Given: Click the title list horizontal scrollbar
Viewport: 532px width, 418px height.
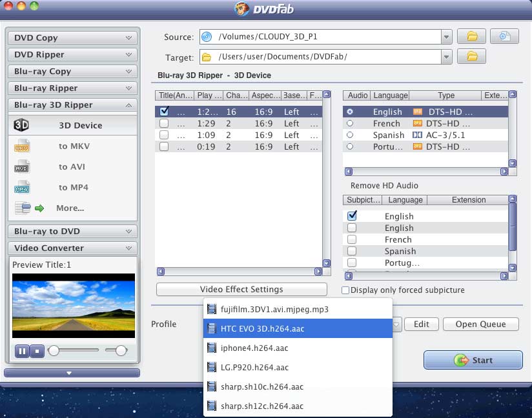Looking at the screenshot, I should 240,272.
